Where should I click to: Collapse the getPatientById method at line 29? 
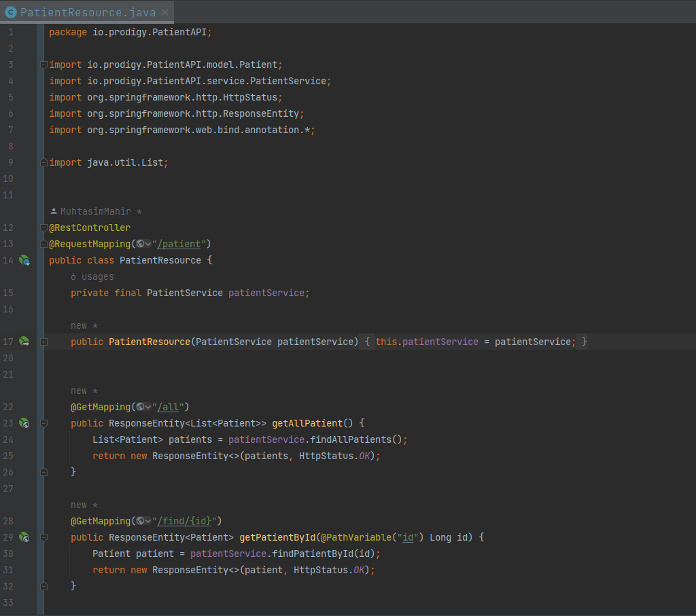[43, 538]
